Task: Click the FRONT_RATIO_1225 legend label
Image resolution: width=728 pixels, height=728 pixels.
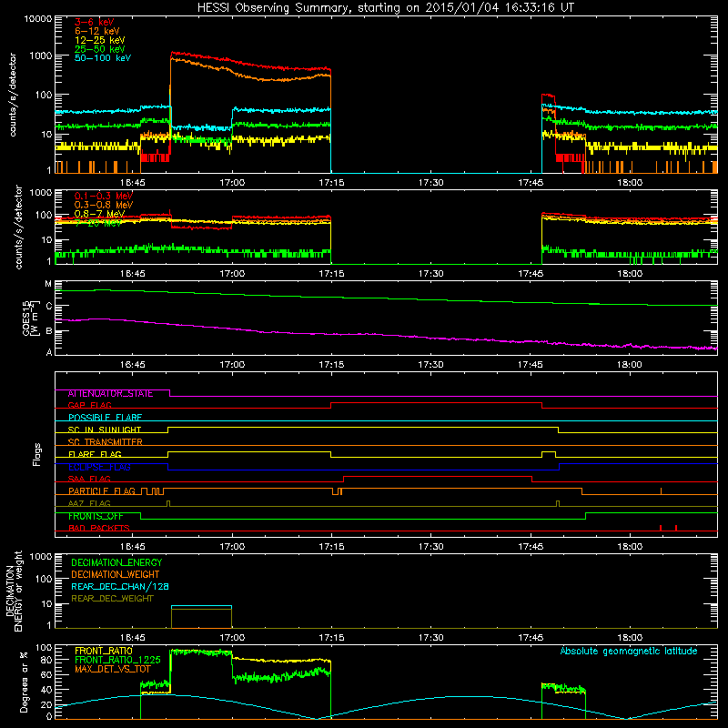Action: pos(117,660)
